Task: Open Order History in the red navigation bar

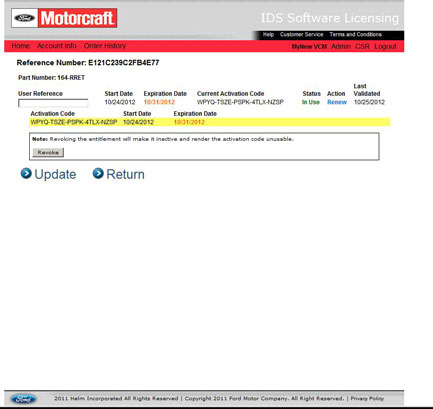Action: [105, 46]
